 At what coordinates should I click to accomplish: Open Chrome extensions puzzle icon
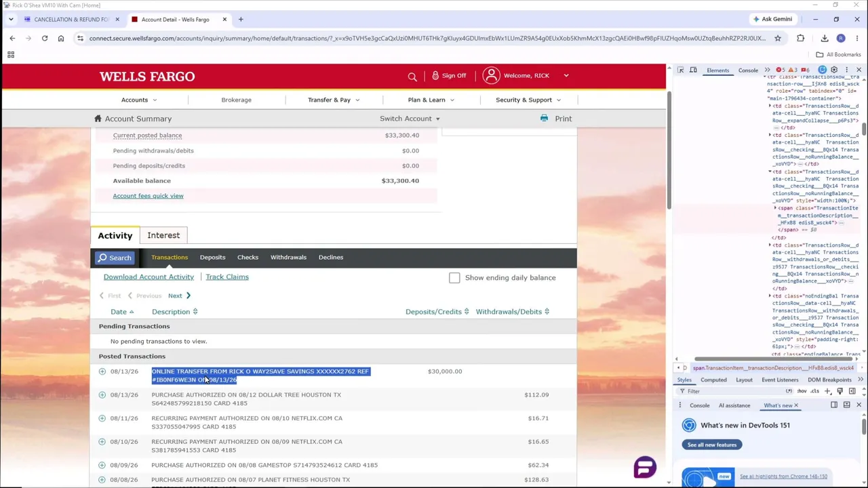(x=801, y=39)
